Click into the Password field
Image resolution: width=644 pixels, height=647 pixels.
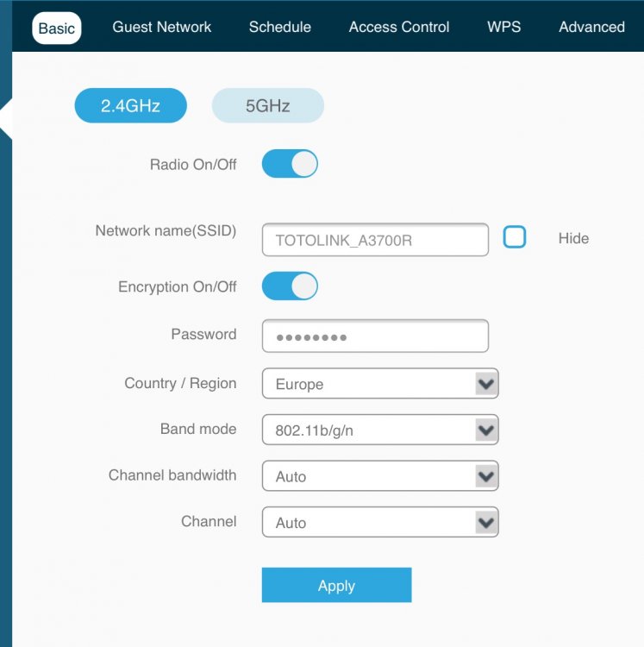coord(375,336)
